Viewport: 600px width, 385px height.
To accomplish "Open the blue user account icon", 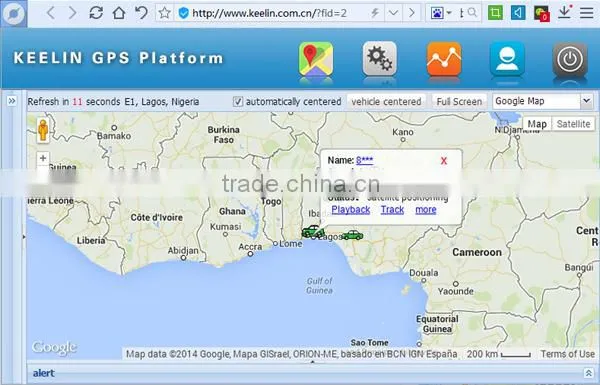I will 507,59.
